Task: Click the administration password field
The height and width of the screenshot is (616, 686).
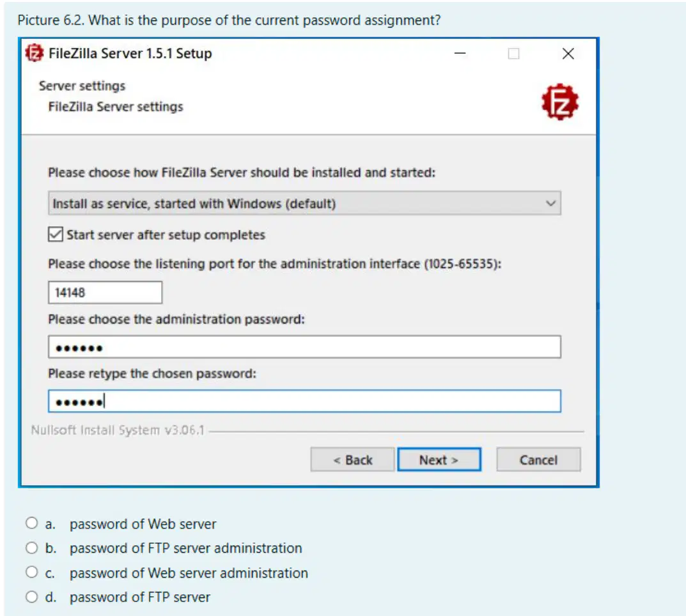Action: pyautogui.click(x=304, y=347)
